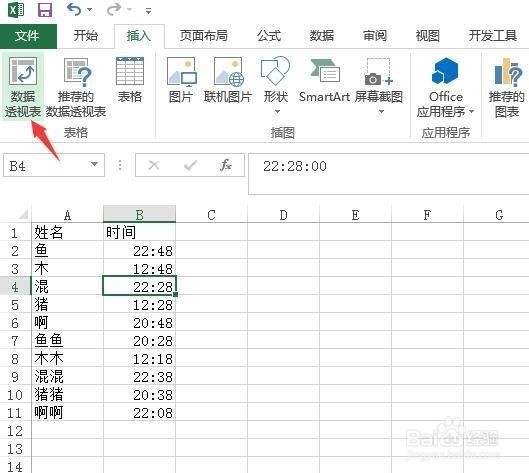Select column F header
This screenshot has height=473, width=529.
coord(427,215)
